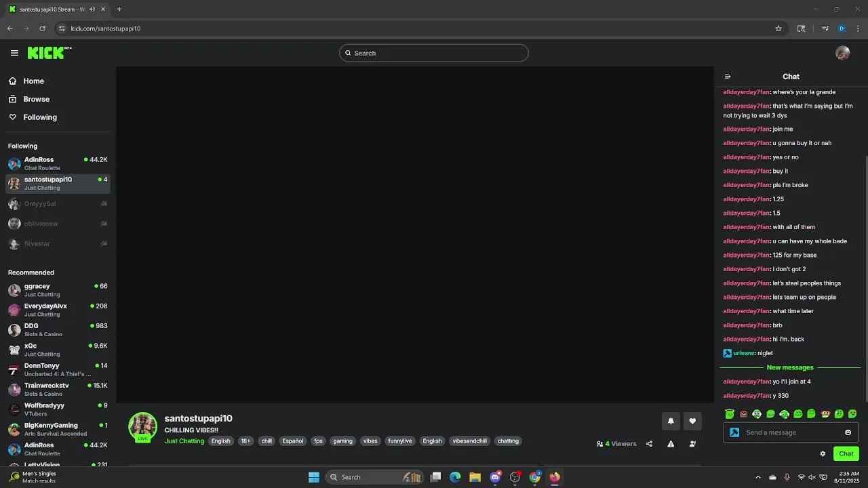Open the DDG recommended channel
Viewport: 868px width, 488px height.
(x=58, y=329)
